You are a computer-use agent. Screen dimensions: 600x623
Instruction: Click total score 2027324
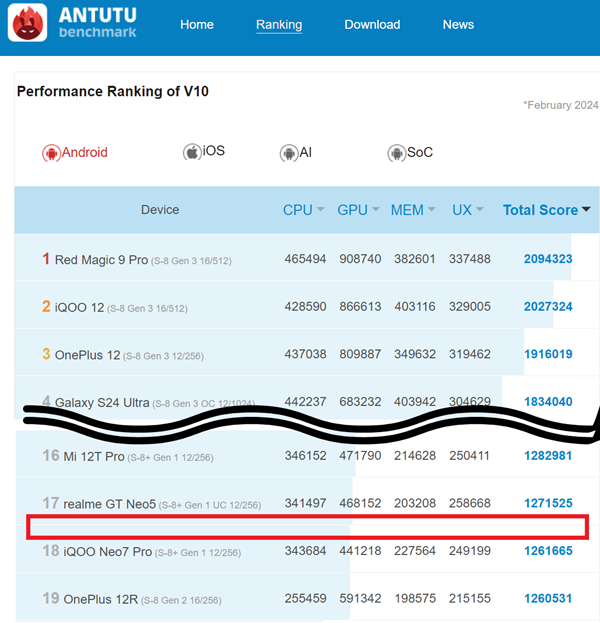548,307
